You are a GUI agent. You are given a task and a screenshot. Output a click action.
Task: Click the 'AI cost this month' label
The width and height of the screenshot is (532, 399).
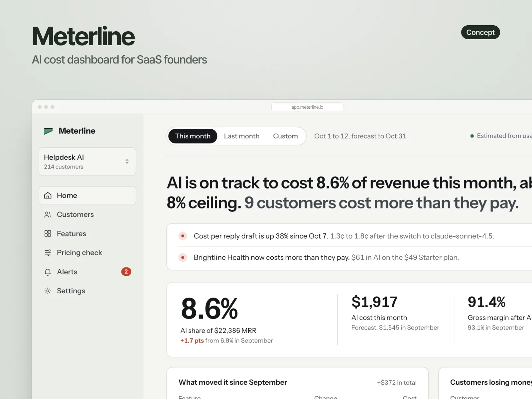click(379, 318)
